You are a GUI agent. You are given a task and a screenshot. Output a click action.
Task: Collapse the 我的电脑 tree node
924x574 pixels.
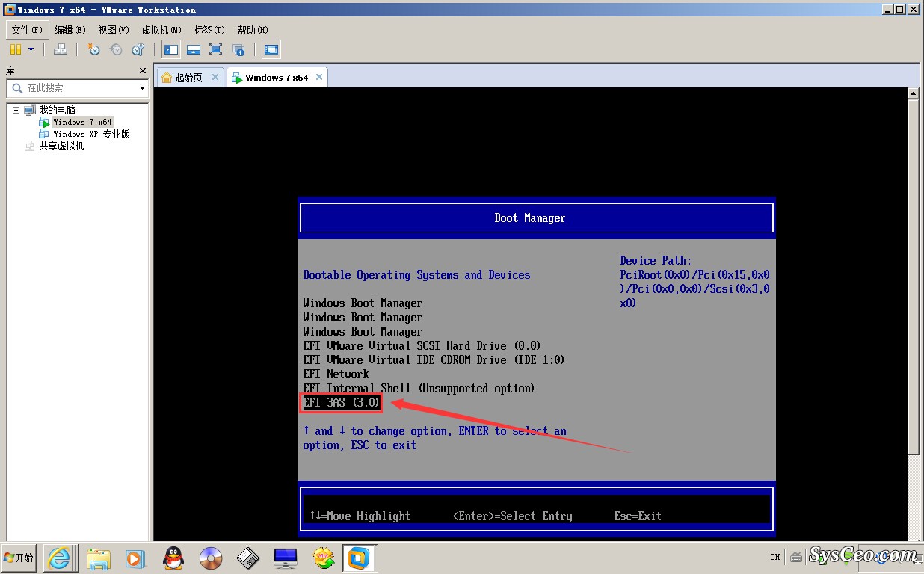[16, 110]
